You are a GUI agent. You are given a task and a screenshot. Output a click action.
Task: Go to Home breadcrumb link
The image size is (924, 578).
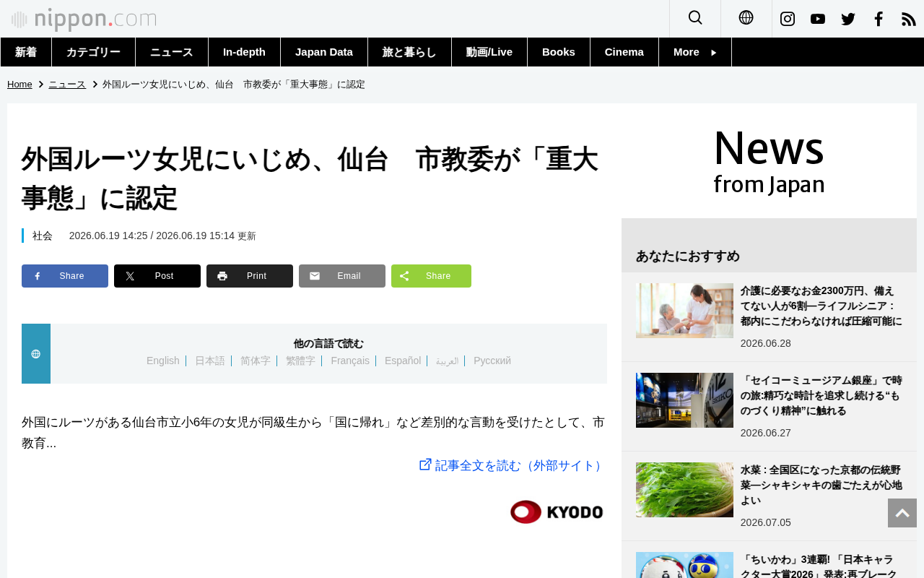19,85
